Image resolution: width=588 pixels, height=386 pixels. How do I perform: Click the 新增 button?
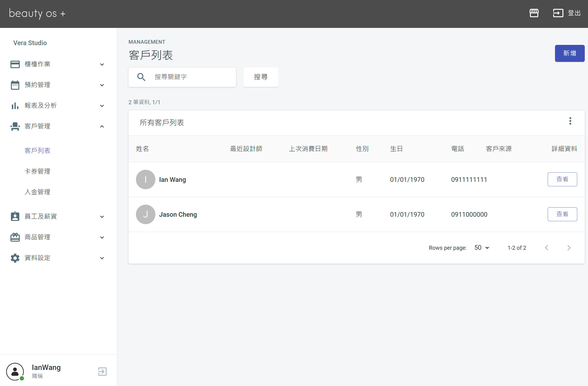(569, 53)
